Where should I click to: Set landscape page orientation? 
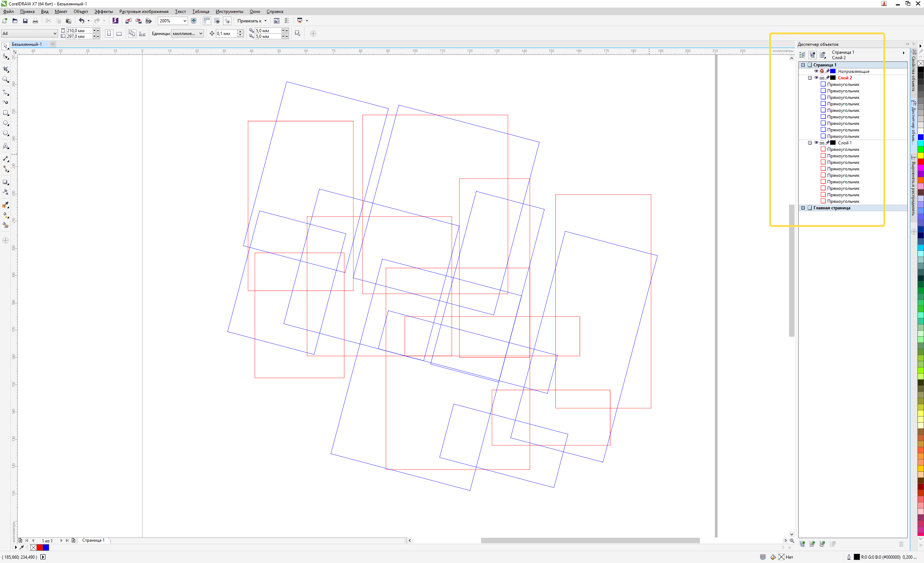click(119, 34)
